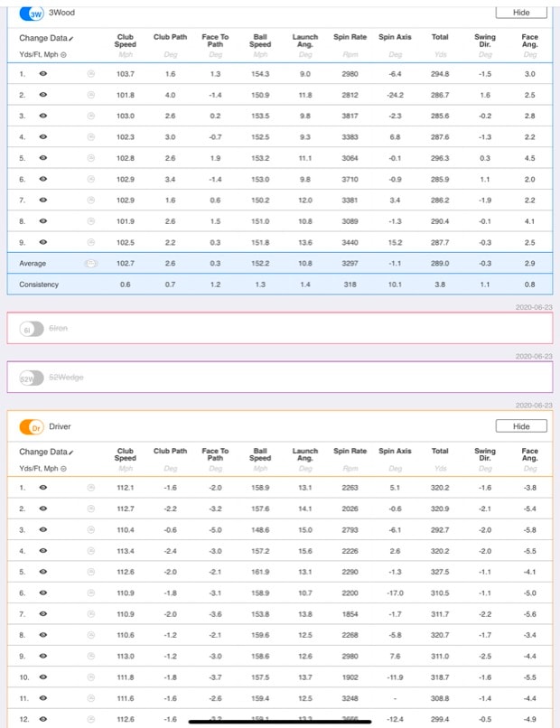This screenshot has height=728, width=560.
Task: Toggle eye icon for Driver shot 3
Action: (42, 529)
